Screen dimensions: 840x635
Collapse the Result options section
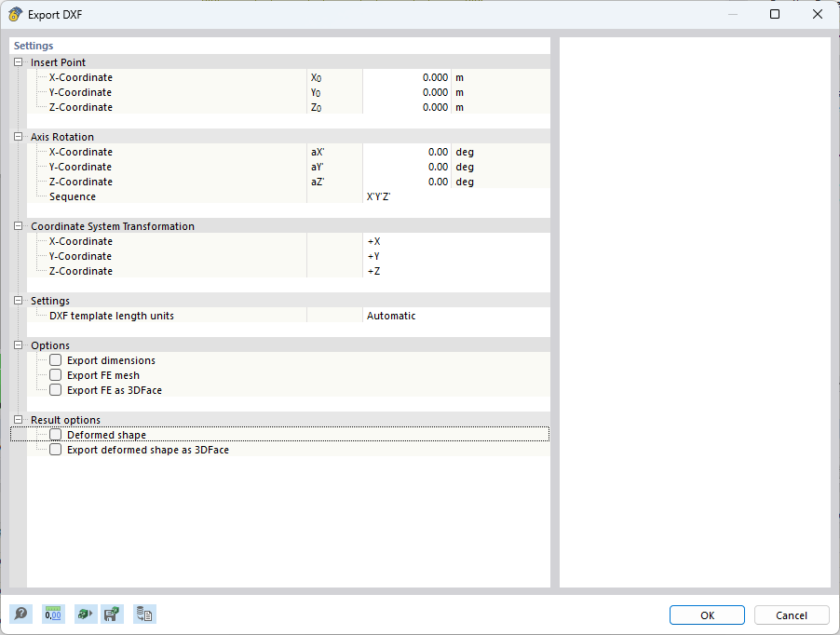click(x=17, y=419)
